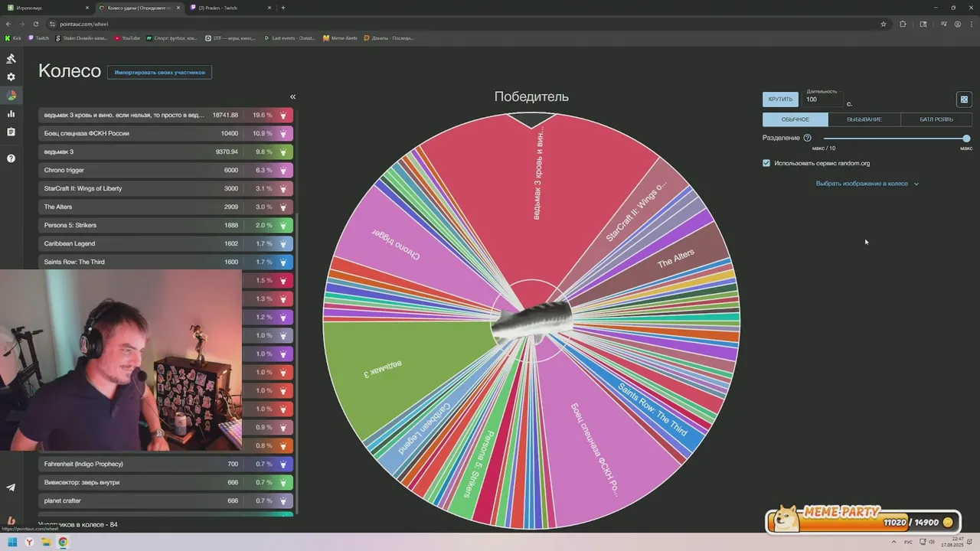980x551 pixels.
Task: Click the highlight icon on 9370.94 ведьмак 3 row
Action: click(283, 152)
